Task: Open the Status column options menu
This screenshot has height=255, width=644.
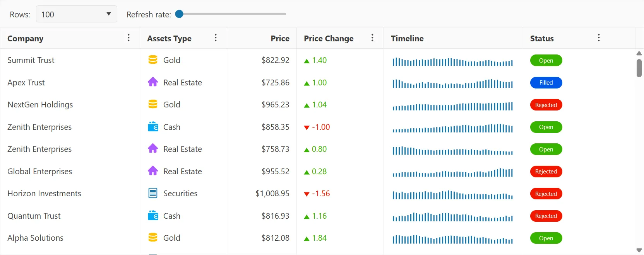Action: click(x=599, y=38)
